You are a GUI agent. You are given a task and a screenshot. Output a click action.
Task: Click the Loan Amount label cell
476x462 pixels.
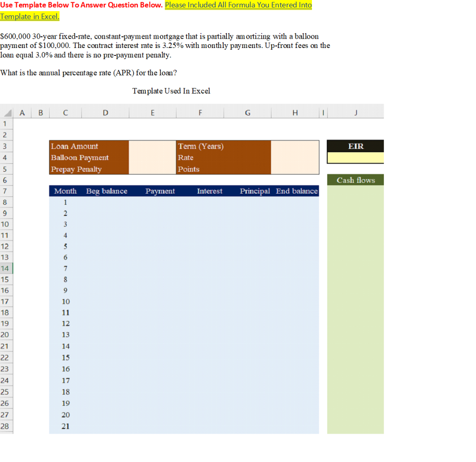[89, 146]
